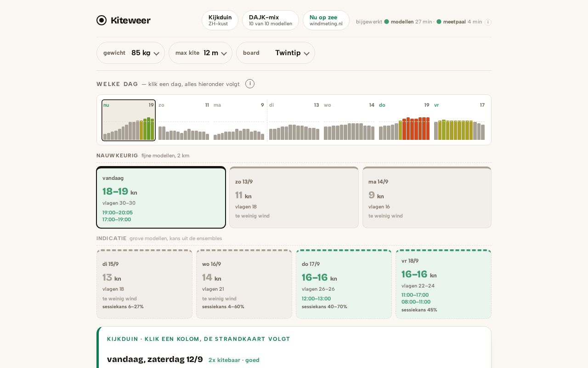Click 'sessiekans 45%' on the vr card
Screen dimensions: 588x368
click(x=419, y=310)
